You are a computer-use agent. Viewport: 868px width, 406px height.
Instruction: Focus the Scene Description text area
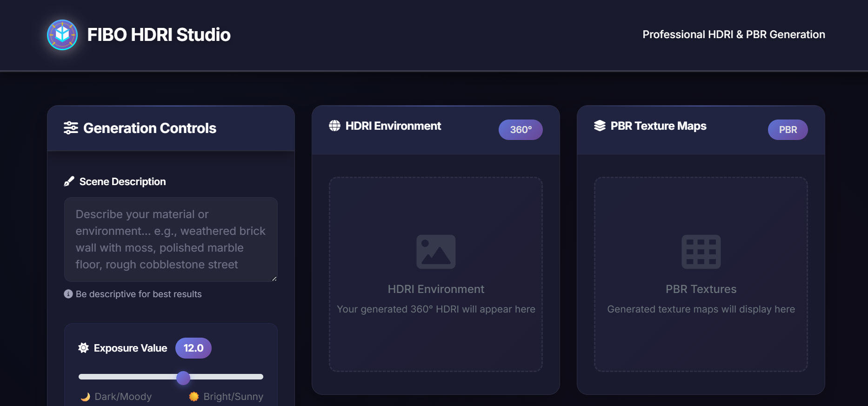(x=171, y=240)
